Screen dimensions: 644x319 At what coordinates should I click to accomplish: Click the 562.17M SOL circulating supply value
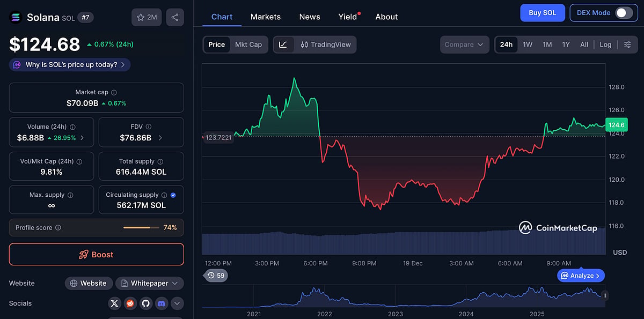pyautogui.click(x=141, y=205)
